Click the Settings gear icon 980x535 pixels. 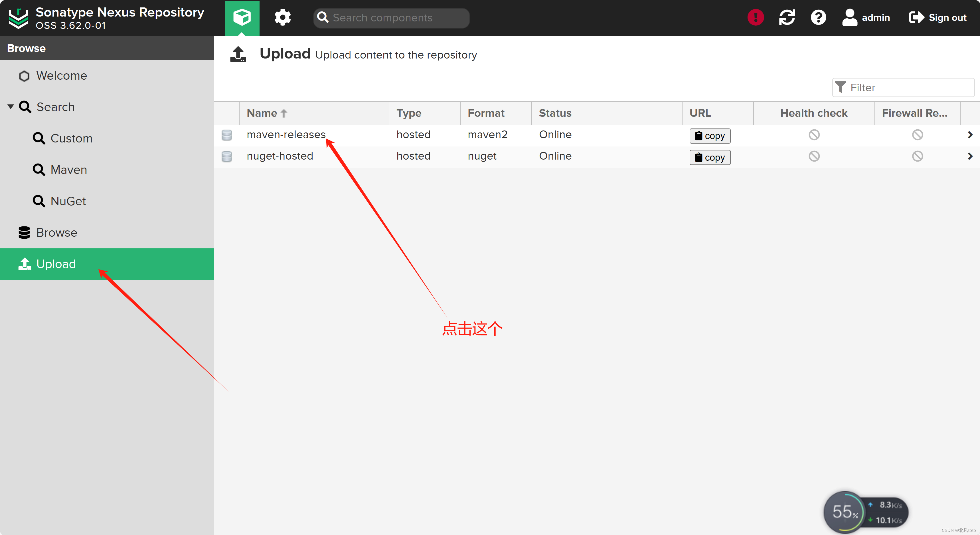coord(282,18)
